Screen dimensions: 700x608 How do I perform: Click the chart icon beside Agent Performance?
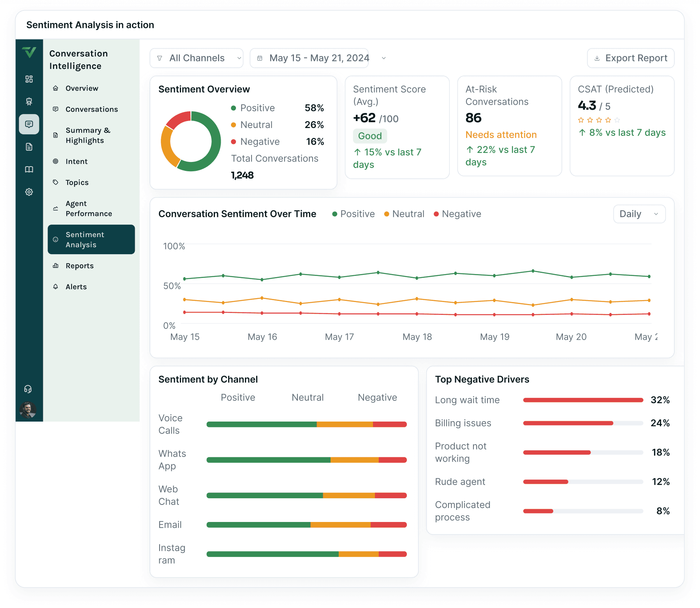pyautogui.click(x=56, y=209)
